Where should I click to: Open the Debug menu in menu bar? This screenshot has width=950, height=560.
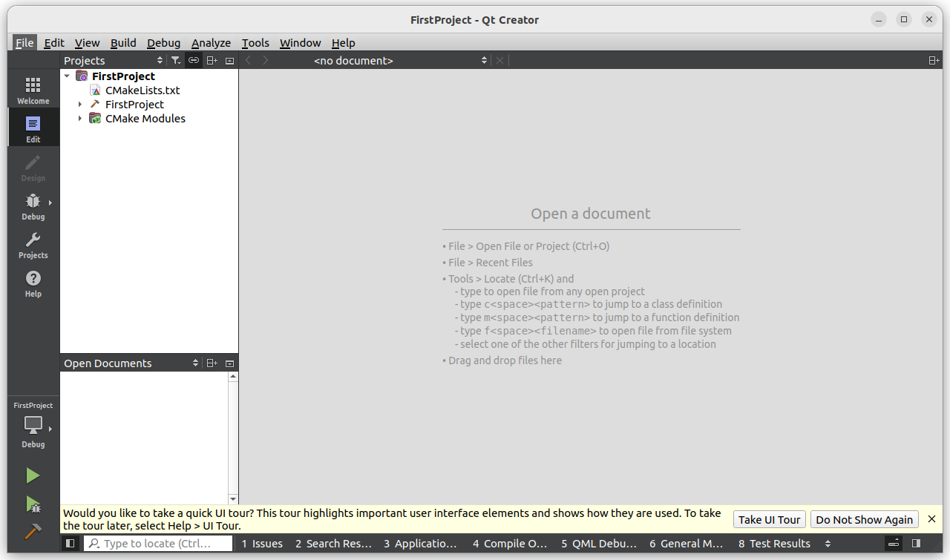coord(164,42)
